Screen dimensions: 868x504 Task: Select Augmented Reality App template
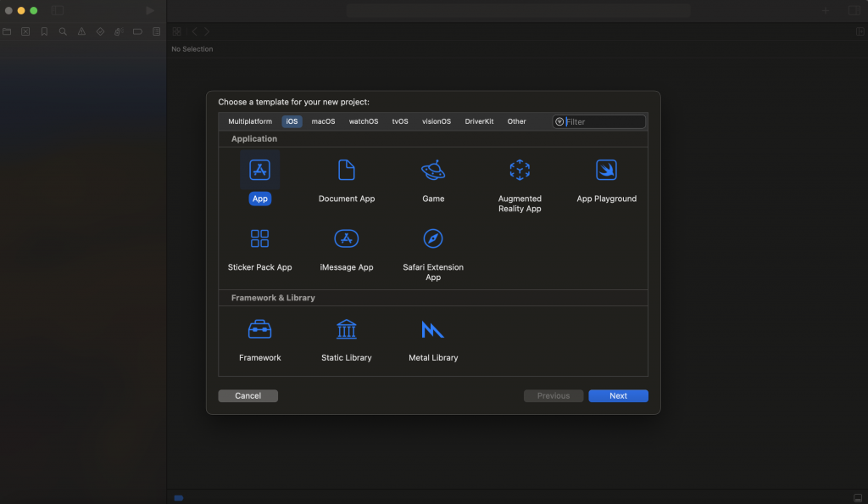coord(520,170)
